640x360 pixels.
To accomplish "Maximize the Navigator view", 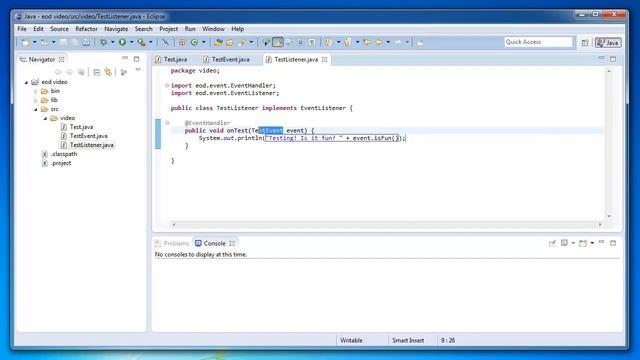I will tap(136, 59).
